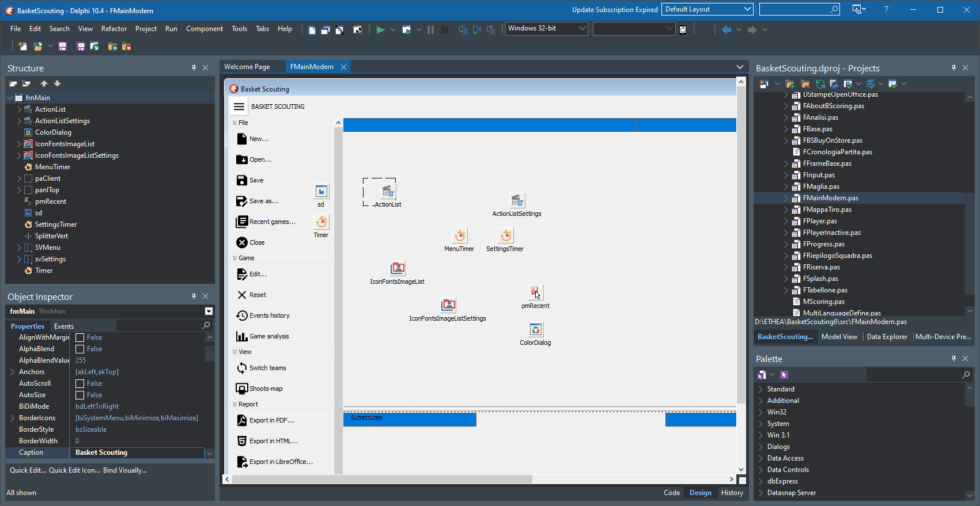Collapse the fmMain root node in Structure

point(10,98)
